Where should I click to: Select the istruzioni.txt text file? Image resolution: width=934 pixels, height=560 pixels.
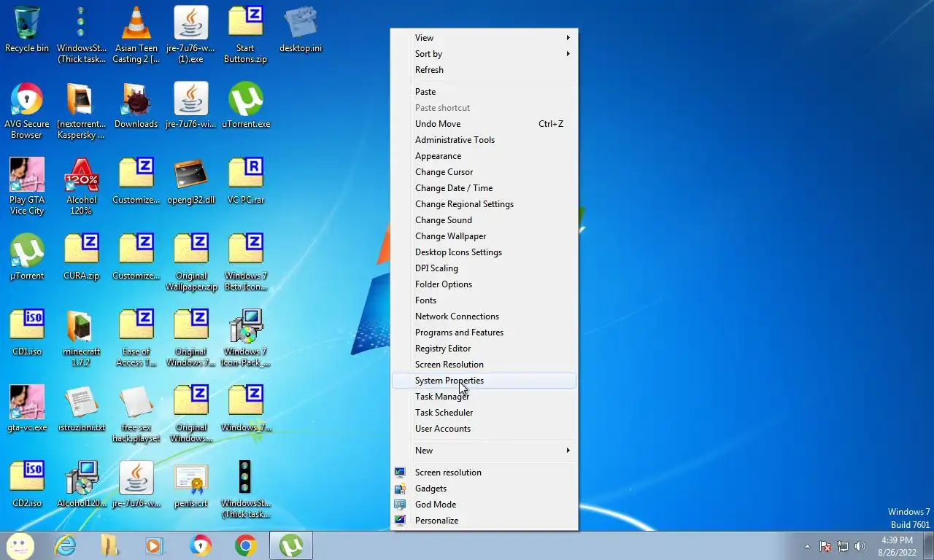tap(82, 409)
